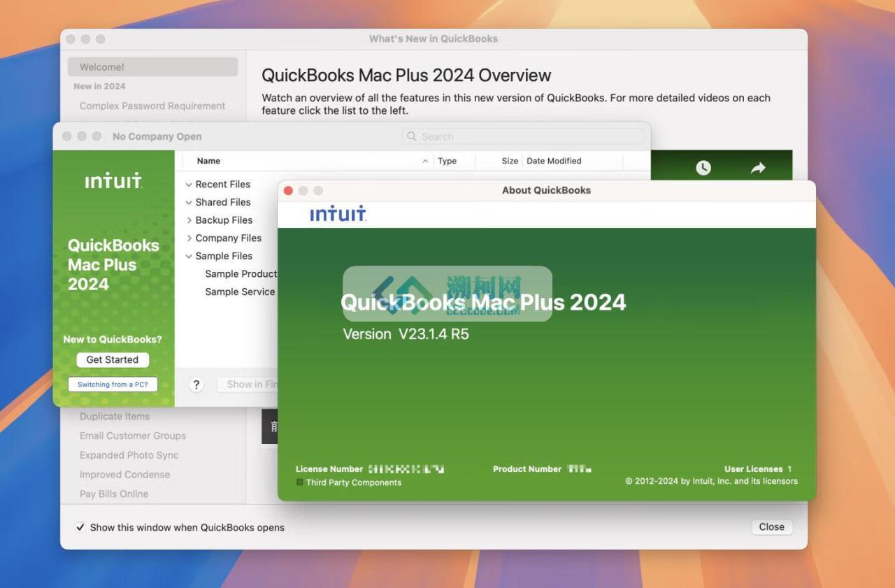Open Pay Bills Online topic

click(x=114, y=494)
